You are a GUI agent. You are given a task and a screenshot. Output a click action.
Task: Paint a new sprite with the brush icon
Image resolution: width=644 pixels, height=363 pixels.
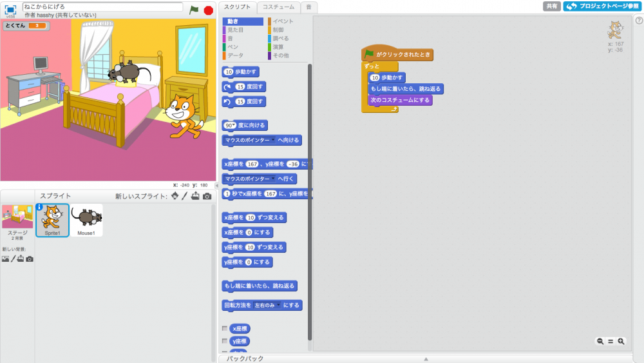click(184, 196)
